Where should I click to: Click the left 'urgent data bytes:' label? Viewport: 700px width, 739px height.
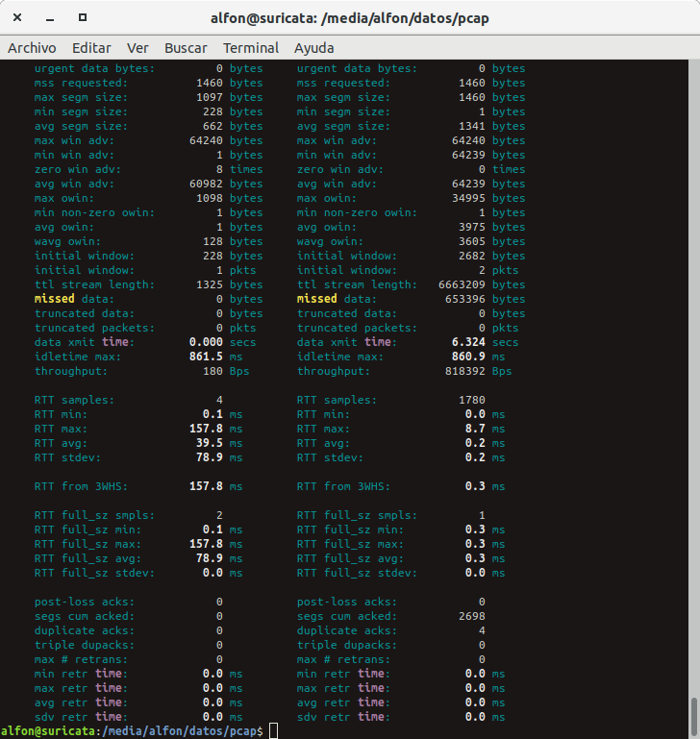click(x=94, y=68)
